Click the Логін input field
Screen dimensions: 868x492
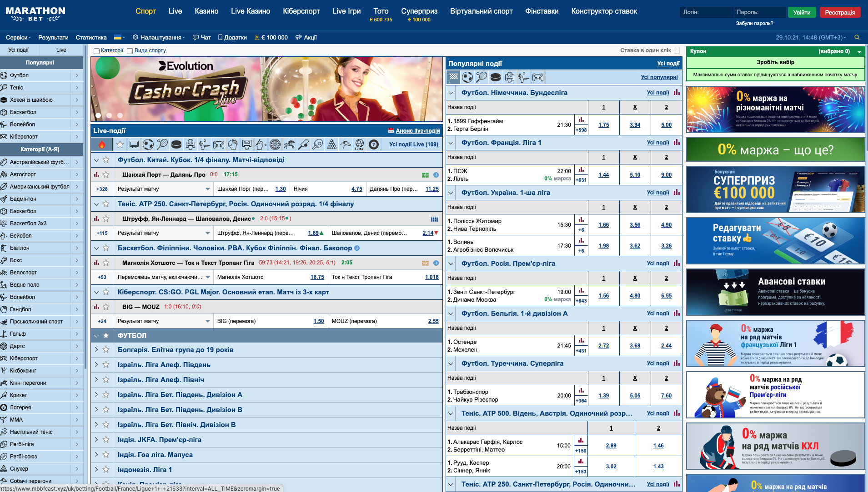tap(706, 12)
